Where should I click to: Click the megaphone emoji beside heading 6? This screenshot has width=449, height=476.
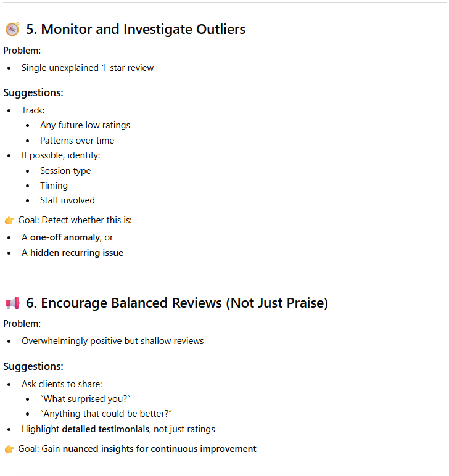12,303
